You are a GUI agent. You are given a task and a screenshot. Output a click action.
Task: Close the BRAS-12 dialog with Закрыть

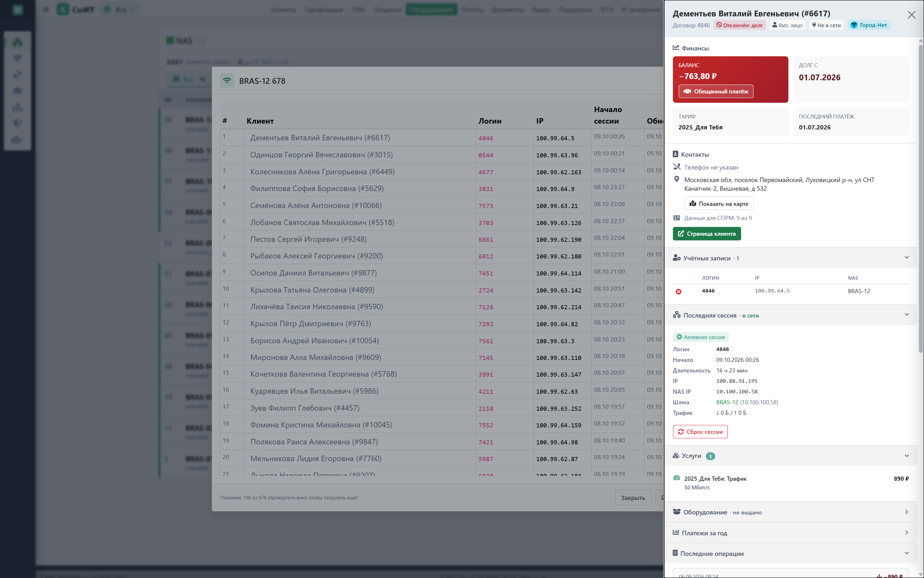[x=633, y=498]
